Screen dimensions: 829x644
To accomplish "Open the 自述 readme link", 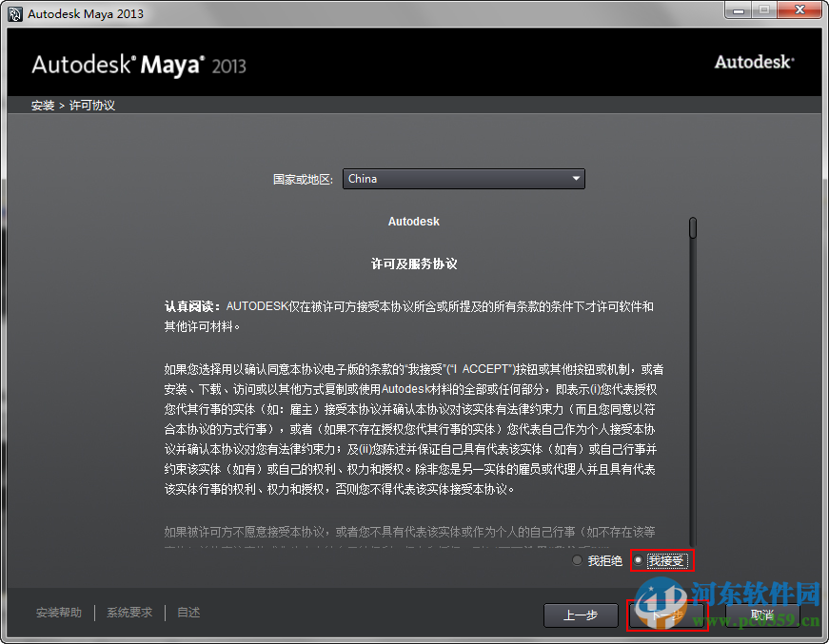I will (x=188, y=613).
